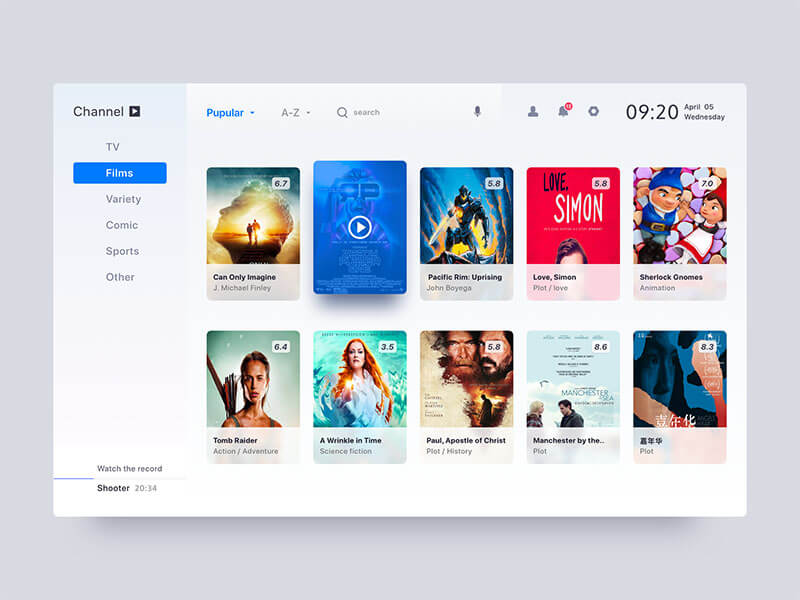
Task: Click the Paul, Apostle of Christ title
Action: [x=466, y=440]
